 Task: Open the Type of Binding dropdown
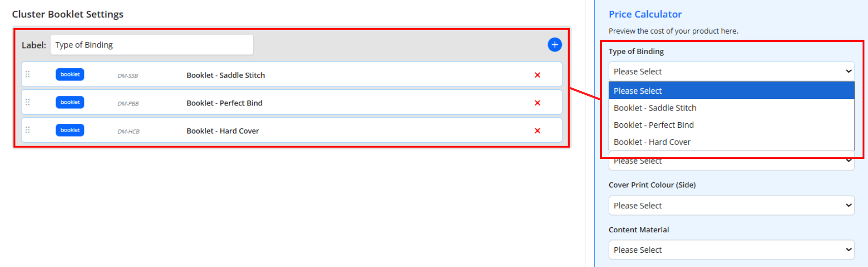click(x=731, y=71)
